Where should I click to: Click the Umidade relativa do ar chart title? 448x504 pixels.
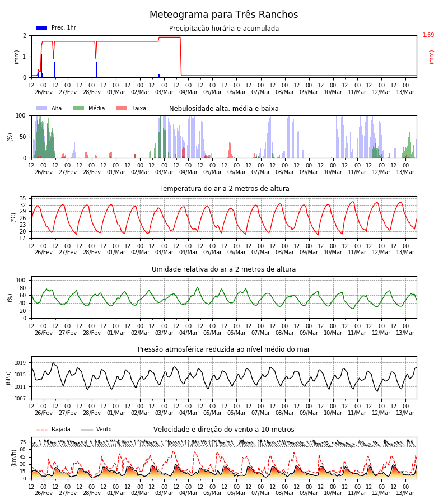pyautogui.click(x=223, y=269)
